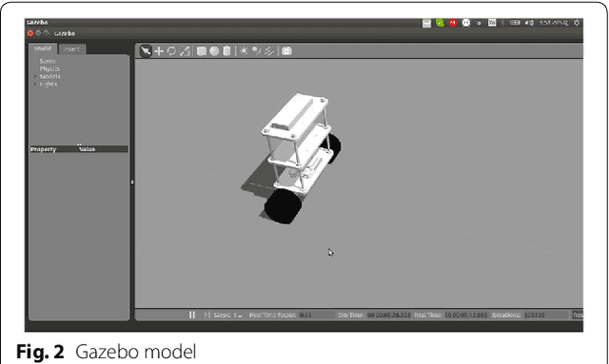Image resolution: width=609 pixels, height=364 pixels.
Task: Open the green tray indicator icon
Action: pyautogui.click(x=440, y=23)
